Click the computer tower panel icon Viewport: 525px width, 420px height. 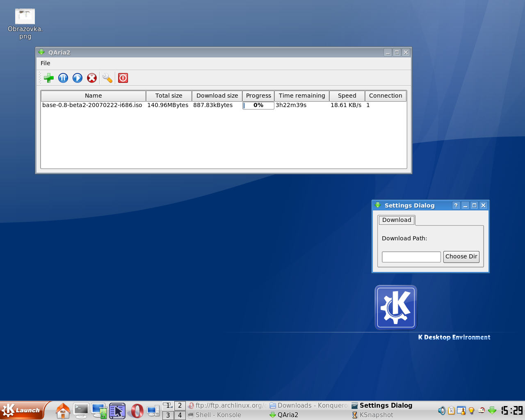(x=153, y=411)
